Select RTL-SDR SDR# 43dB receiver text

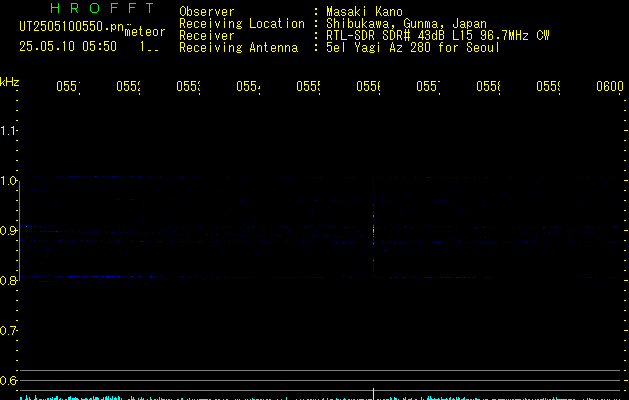[438, 36]
